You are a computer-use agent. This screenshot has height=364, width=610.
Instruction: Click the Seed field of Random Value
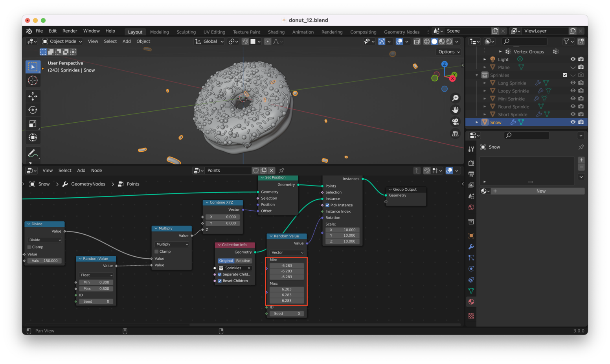coord(96,301)
